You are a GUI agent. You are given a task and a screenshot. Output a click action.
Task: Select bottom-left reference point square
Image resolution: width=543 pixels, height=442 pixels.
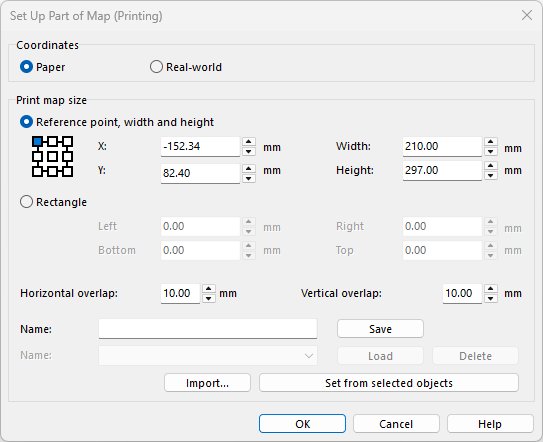37,171
